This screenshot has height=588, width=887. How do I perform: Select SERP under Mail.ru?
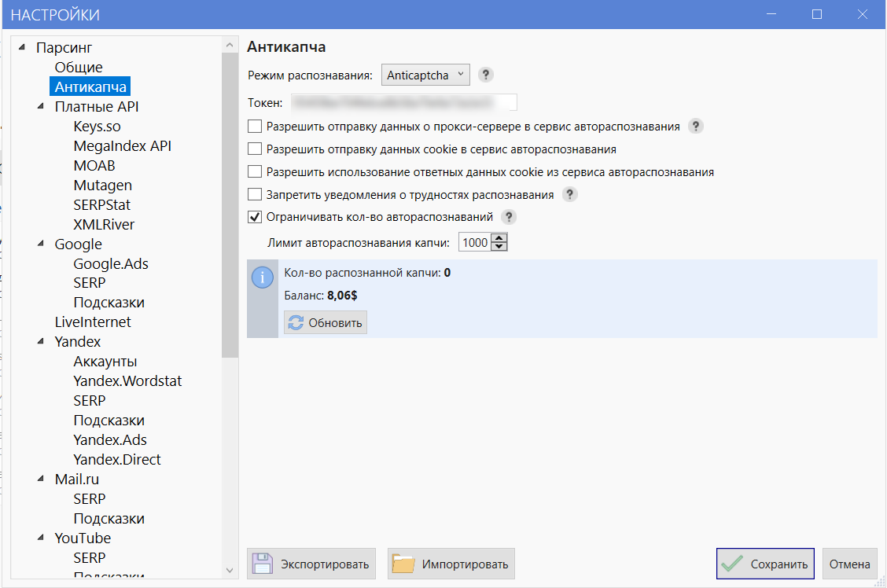coord(90,498)
